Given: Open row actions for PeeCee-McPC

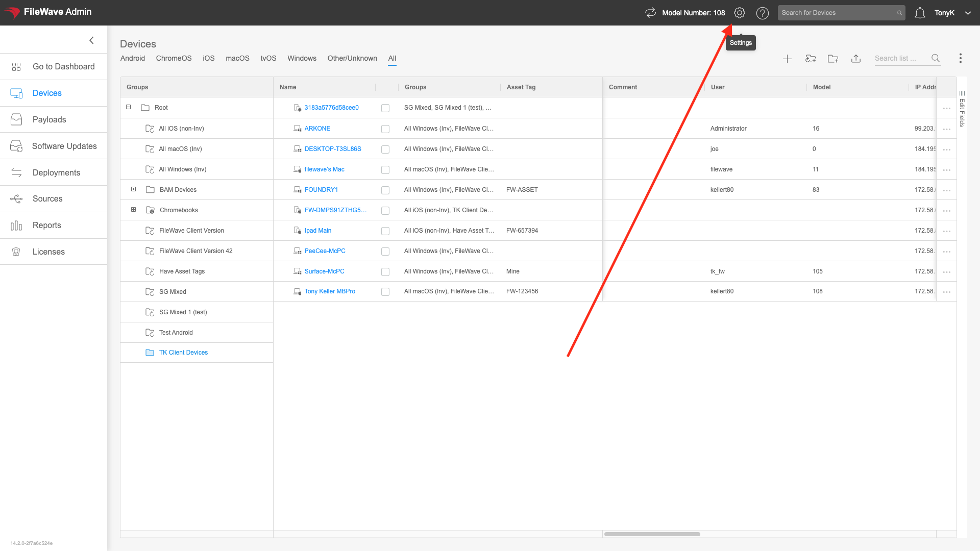Looking at the screenshot, I should (947, 252).
